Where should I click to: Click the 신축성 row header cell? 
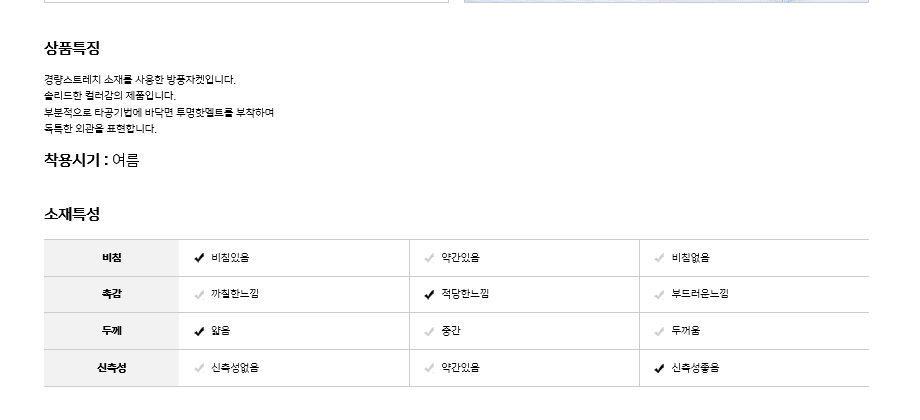coord(111,368)
